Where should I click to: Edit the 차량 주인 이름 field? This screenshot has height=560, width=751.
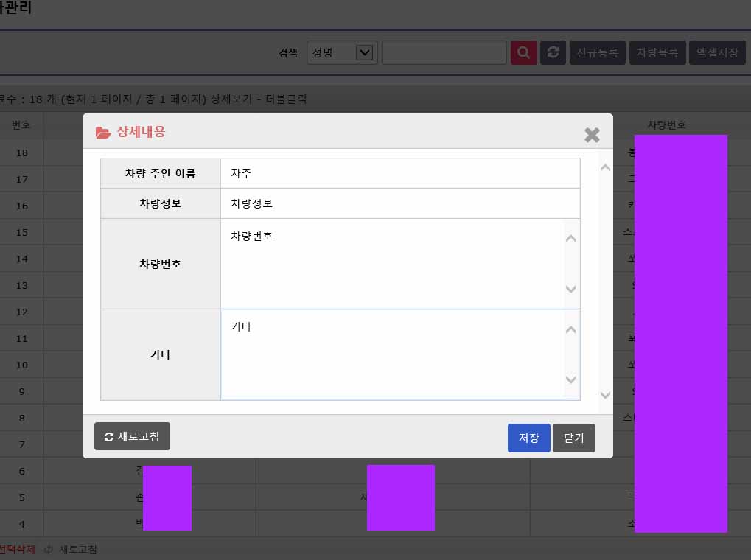point(399,173)
